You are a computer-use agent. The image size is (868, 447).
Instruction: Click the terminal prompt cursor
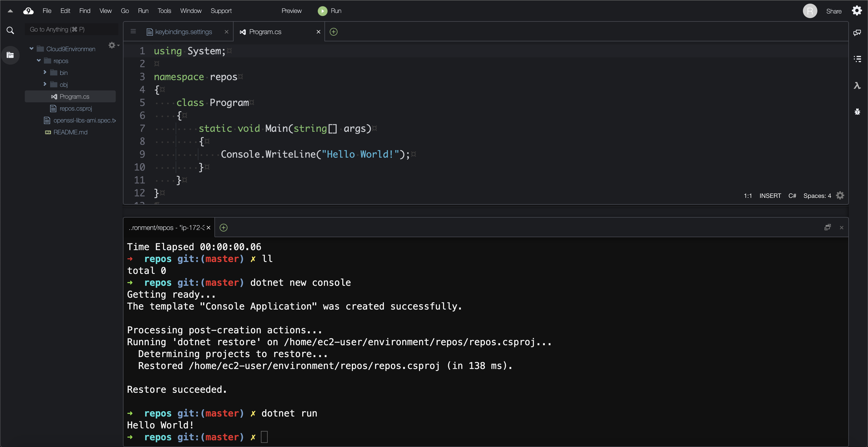tap(264, 437)
